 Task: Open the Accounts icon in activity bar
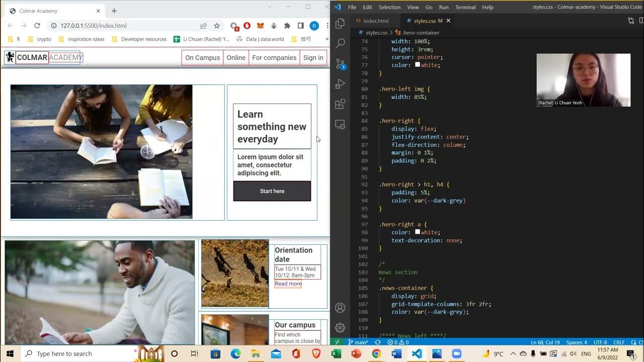[340, 308]
